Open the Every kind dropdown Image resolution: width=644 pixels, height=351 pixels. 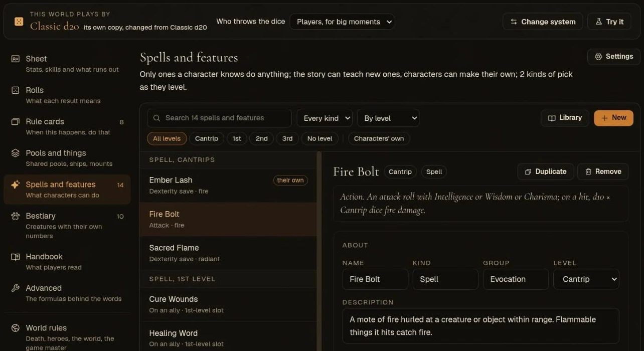coord(325,118)
